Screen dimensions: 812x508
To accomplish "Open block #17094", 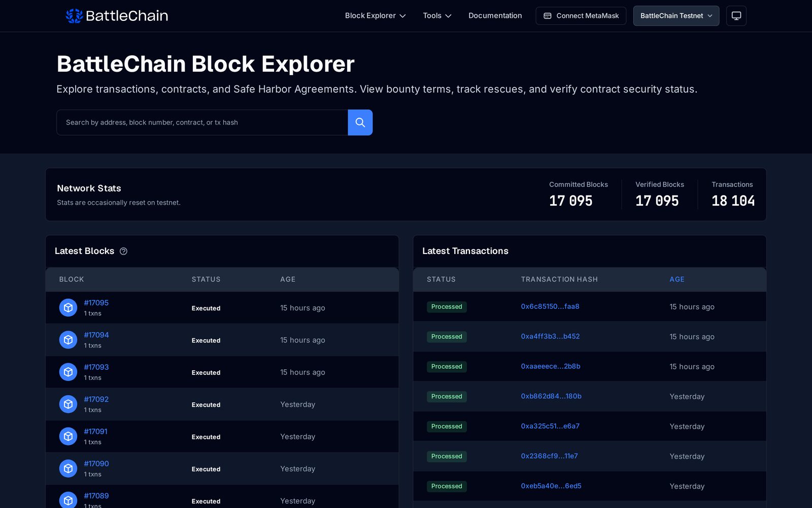I will (96, 335).
